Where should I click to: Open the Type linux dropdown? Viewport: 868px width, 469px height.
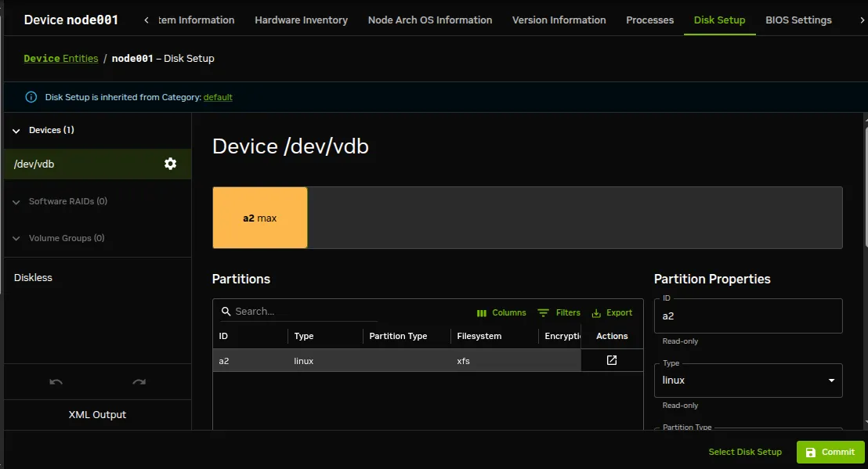[x=748, y=380]
